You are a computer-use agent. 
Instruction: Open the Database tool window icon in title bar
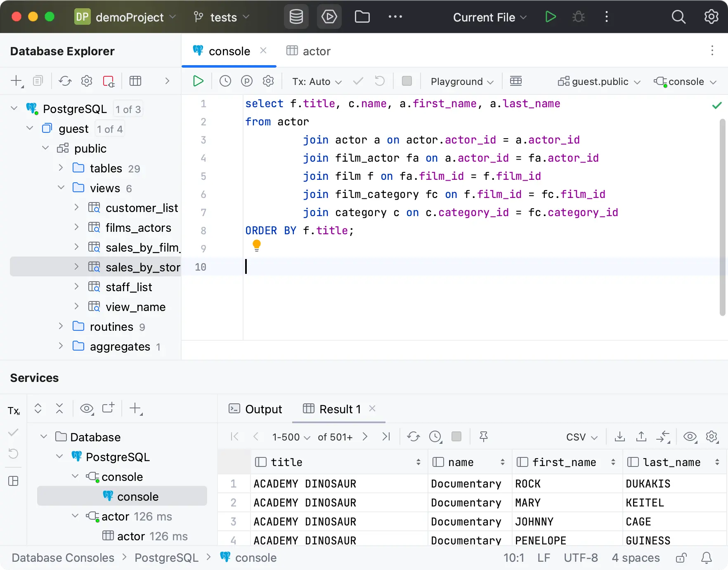tap(296, 17)
